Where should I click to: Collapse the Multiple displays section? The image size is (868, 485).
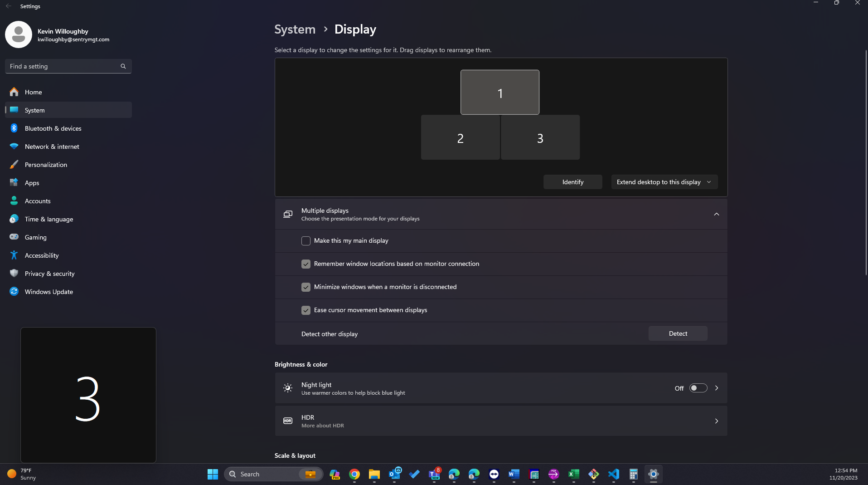(716, 214)
